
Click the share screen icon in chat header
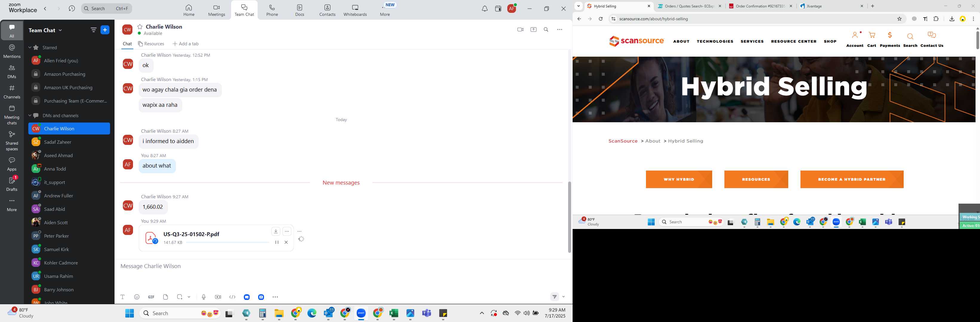point(533,30)
